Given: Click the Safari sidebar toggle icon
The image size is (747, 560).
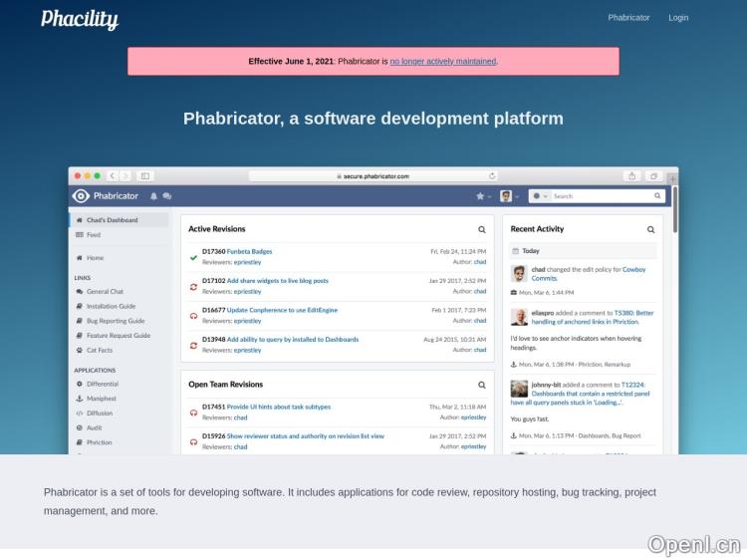Looking at the screenshot, I should coord(145,175).
